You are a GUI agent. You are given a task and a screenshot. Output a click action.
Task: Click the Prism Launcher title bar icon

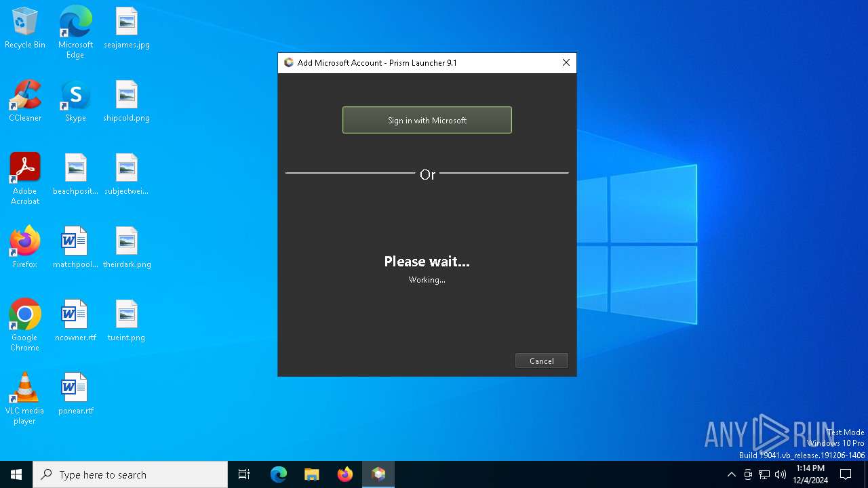289,62
